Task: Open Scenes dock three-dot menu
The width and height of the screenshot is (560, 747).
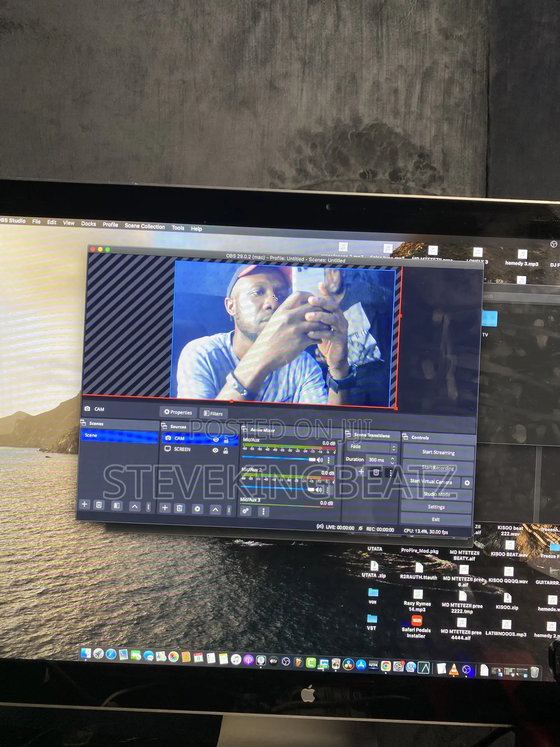Action: (x=148, y=507)
